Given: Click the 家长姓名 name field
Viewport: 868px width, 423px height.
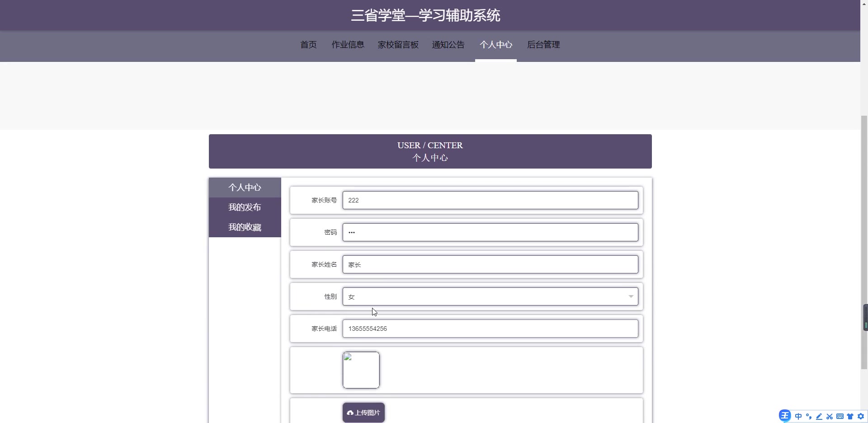Looking at the screenshot, I should (490, 264).
